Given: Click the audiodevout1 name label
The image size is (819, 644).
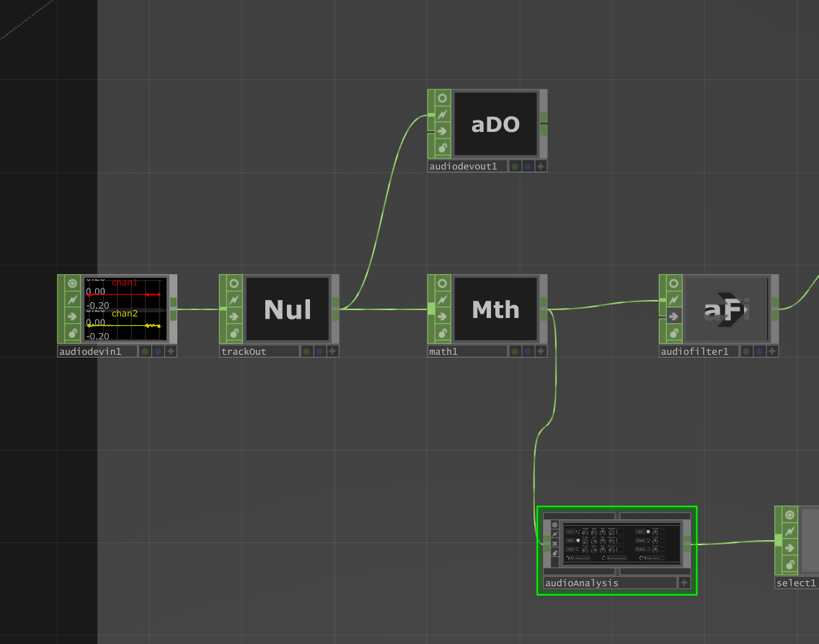Looking at the screenshot, I should (x=467, y=167).
